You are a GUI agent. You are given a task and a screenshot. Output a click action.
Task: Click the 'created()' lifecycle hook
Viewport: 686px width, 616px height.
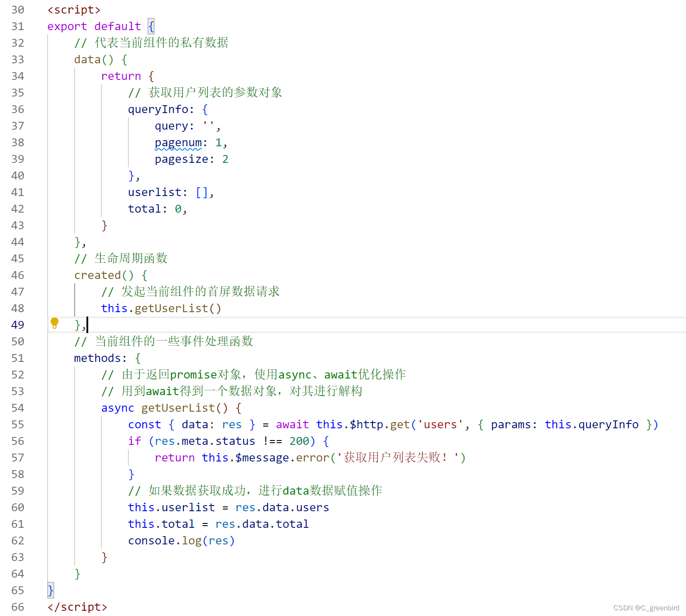pos(104,275)
